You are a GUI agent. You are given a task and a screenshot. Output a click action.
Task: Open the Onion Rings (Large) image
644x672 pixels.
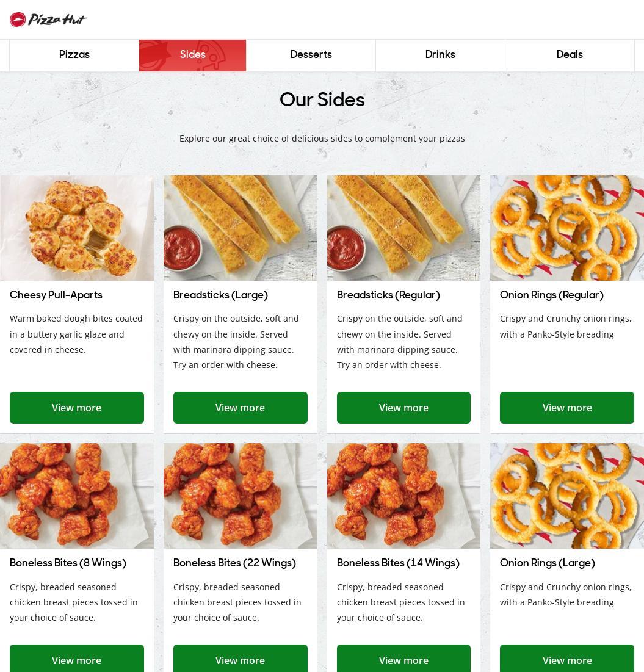click(567, 496)
